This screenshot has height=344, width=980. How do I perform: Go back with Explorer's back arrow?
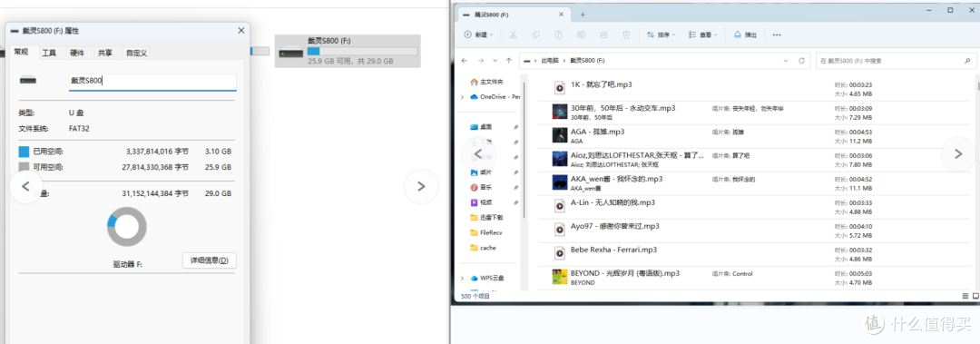coord(465,61)
